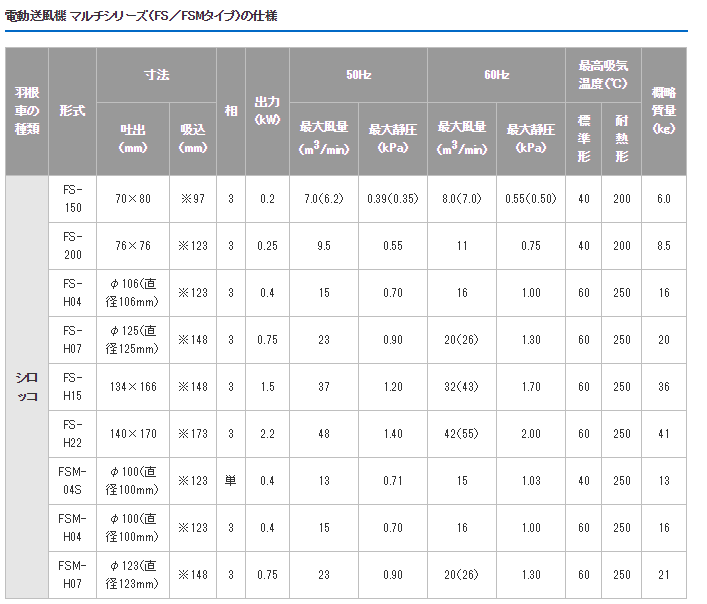Click the 70×80 discharge size cell
The height and width of the screenshot is (604, 707).
tap(132, 199)
